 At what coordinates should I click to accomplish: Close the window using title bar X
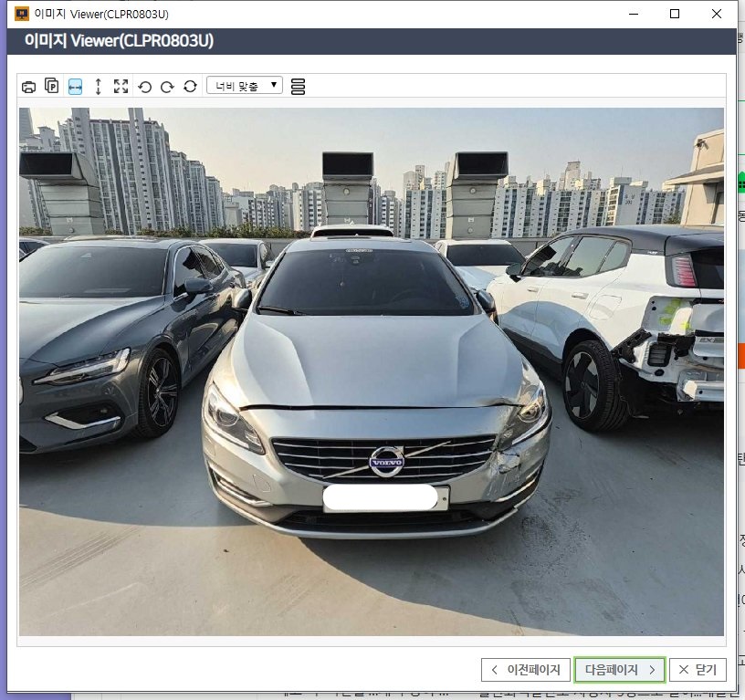718,14
